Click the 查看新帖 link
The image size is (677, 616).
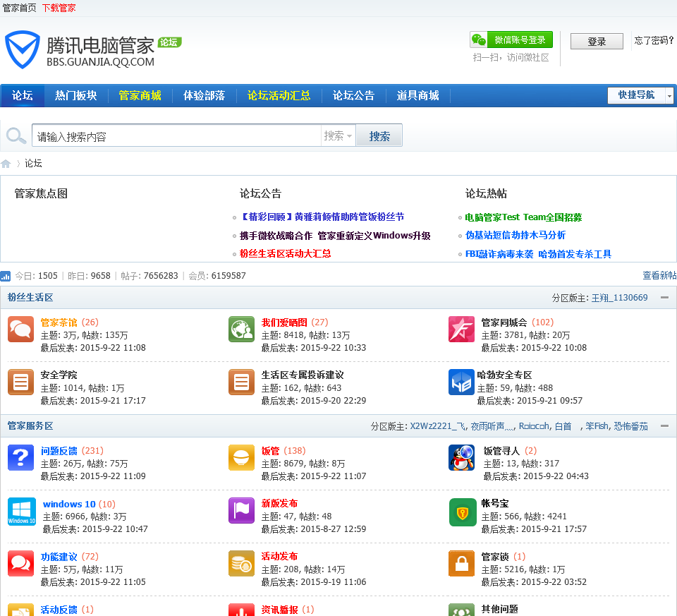pyautogui.click(x=659, y=276)
